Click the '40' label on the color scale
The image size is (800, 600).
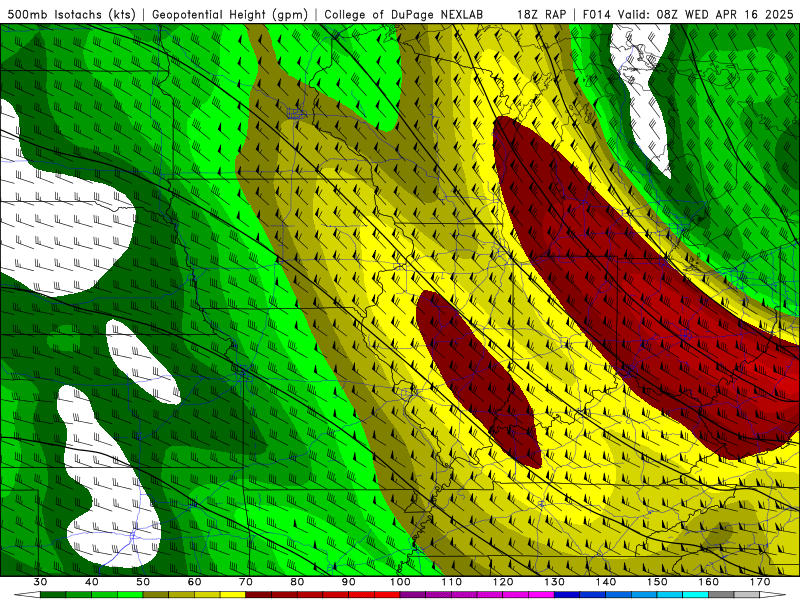(x=92, y=582)
